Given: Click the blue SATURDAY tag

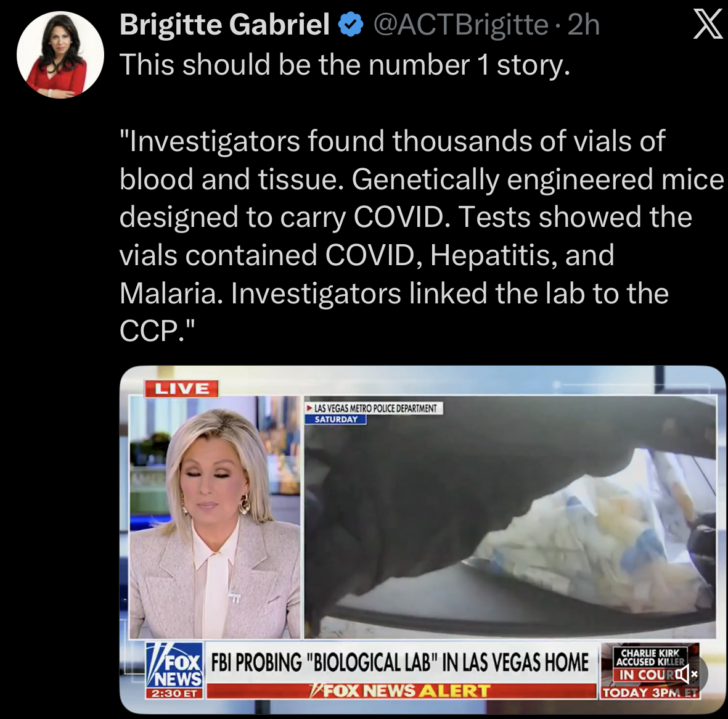Looking at the screenshot, I should [336, 419].
